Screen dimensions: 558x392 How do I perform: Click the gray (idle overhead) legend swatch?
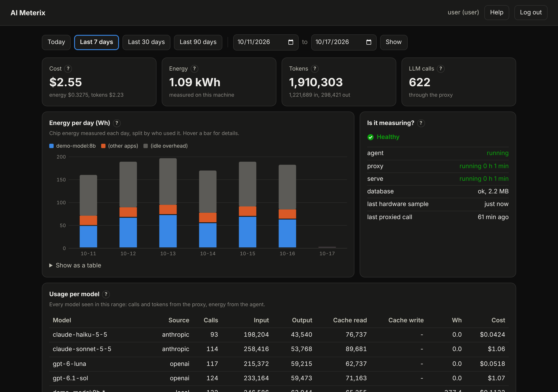click(146, 146)
